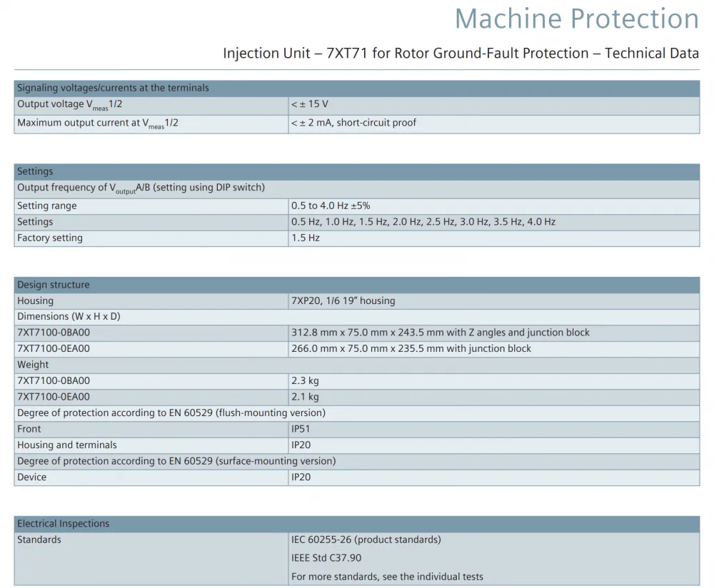Select '< ± 2 mA, short-circuit proof' value

click(x=354, y=123)
